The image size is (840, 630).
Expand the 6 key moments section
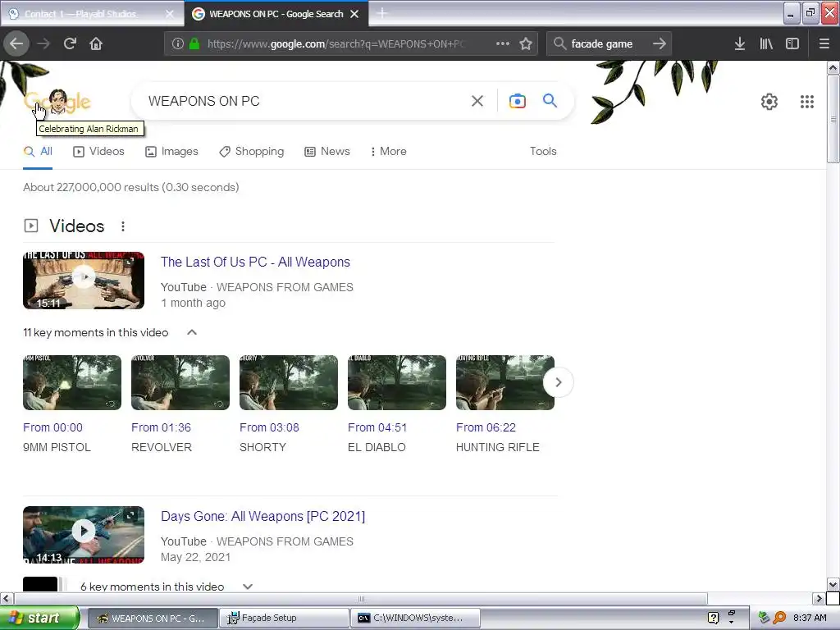tap(248, 586)
